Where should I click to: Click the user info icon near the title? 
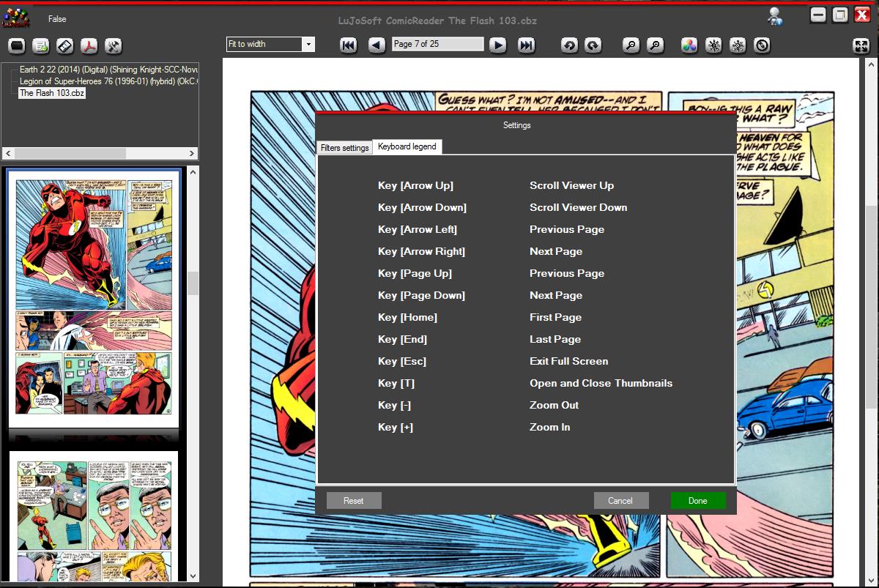[x=774, y=16]
